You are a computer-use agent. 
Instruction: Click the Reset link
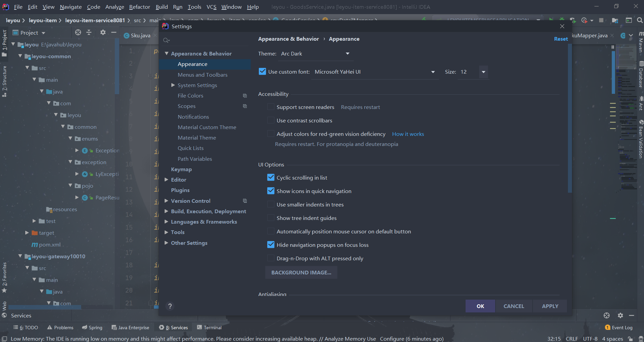[x=561, y=39]
